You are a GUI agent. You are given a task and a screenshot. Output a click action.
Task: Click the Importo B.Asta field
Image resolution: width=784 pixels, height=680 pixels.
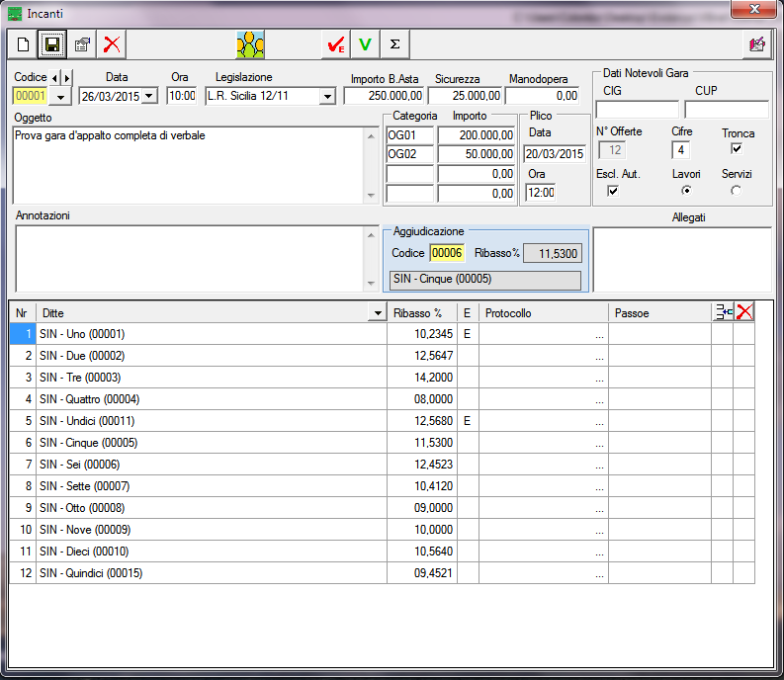point(384,96)
